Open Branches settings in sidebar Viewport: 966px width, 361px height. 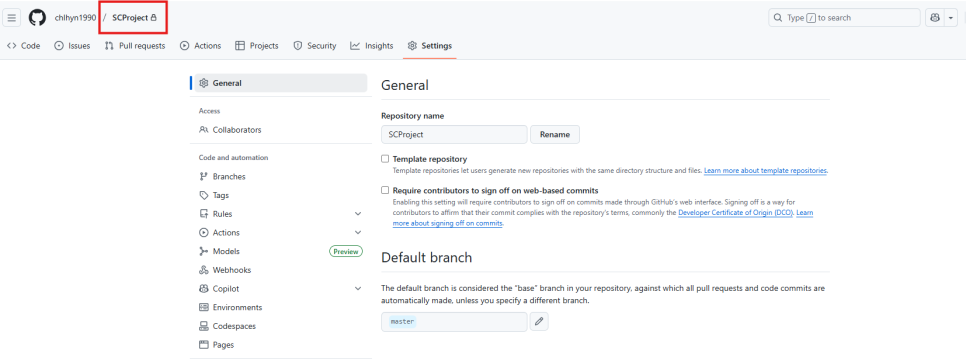pyautogui.click(x=280, y=177)
